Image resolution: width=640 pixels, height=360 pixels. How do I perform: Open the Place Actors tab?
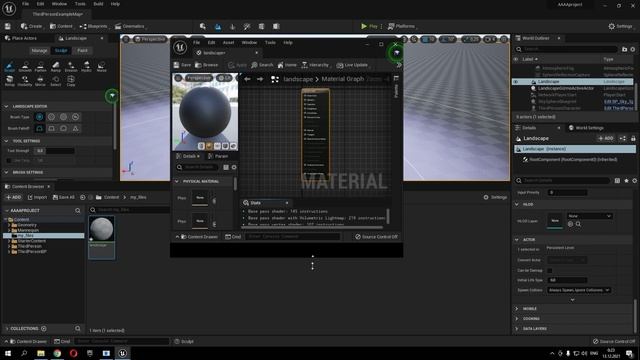coord(21,38)
